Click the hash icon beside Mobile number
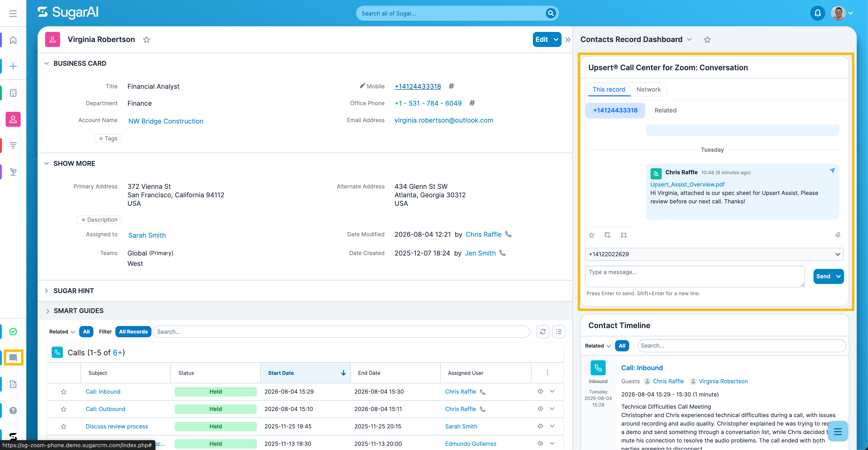This screenshot has height=450, width=868. [452, 86]
